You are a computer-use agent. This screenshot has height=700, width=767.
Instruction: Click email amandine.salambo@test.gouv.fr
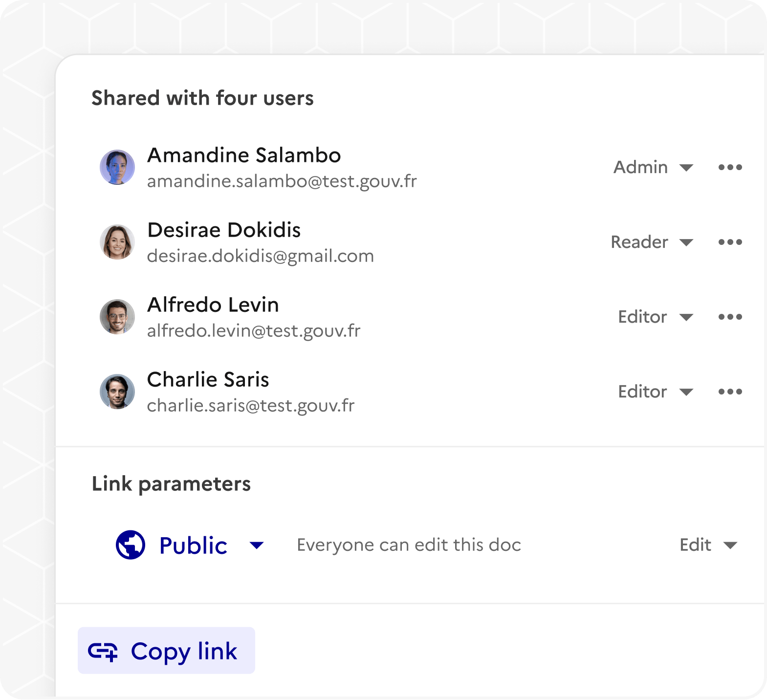tap(282, 181)
